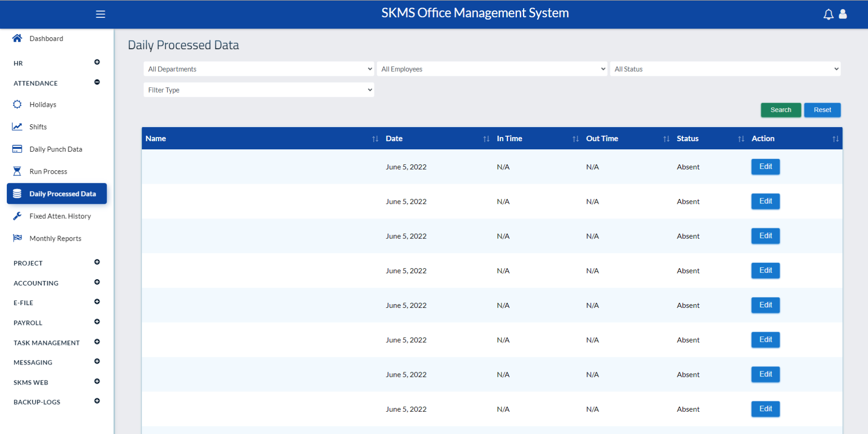Image resolution: width=868 pixels, height=434 pixels.
Task: Click the Holidays sun icon
Action: coord(17,104)
